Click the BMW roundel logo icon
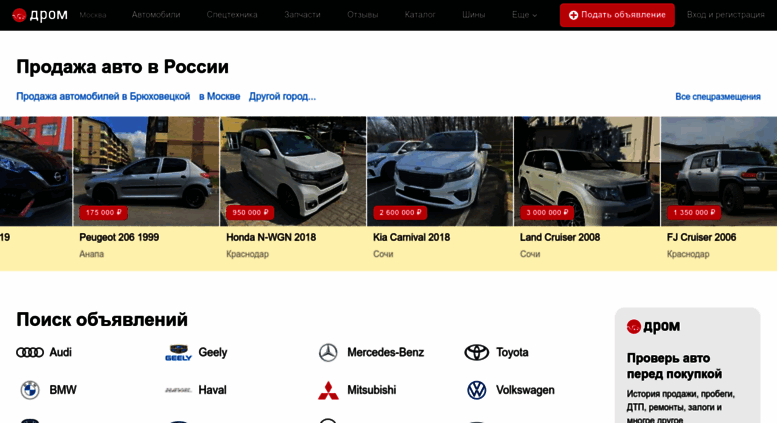This screenshot has height=423, width=777. click(30, 390)
